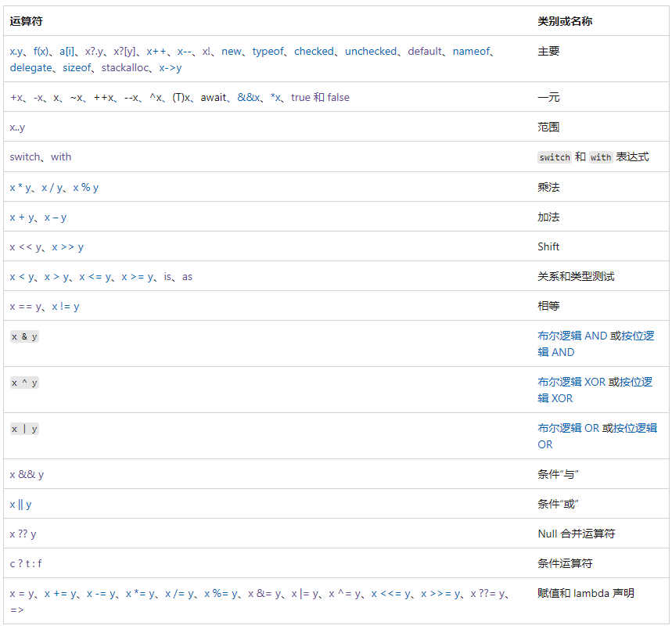Open the x == y equality link
Screen dimensions: 672x629
coord(25,307)
